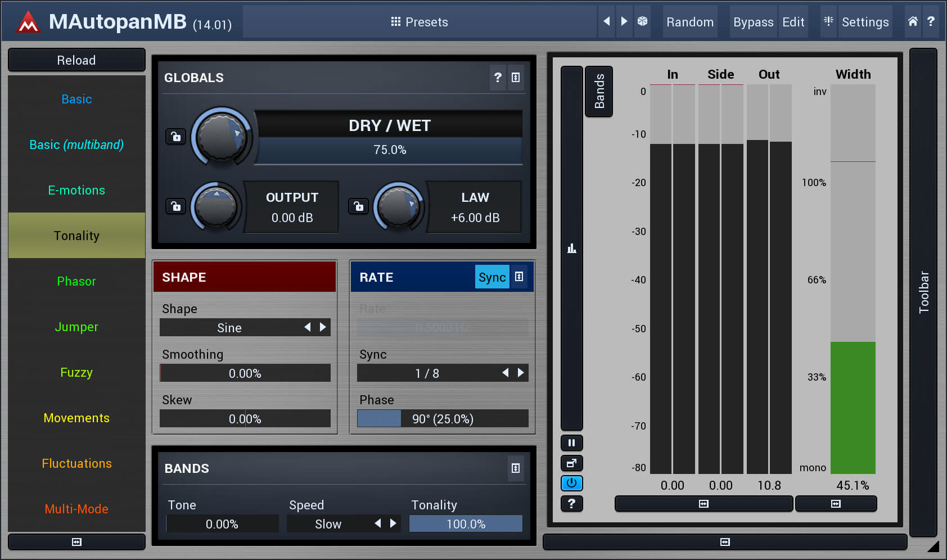Viewport: 947px width, 560px height.
Task: Open the home icon in the header
Action: click(913, 21)
